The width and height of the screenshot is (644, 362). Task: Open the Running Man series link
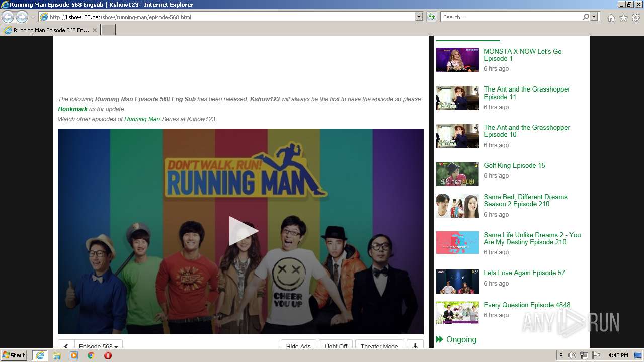pyautogui.click(x=142, y=119)
